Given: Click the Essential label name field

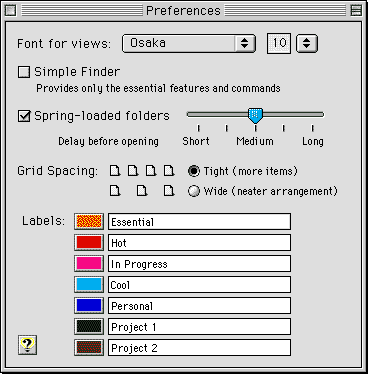Looking at the screenshot, I should tap(199, 222).
